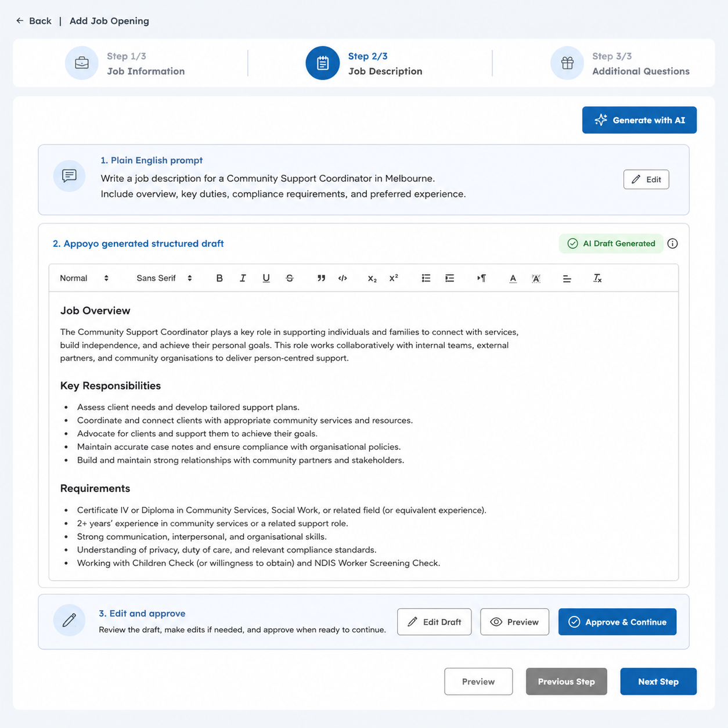Click the Generate with AI button
Image resolution: width=728 pixels, height=728 pixels.
click(639, 120)
